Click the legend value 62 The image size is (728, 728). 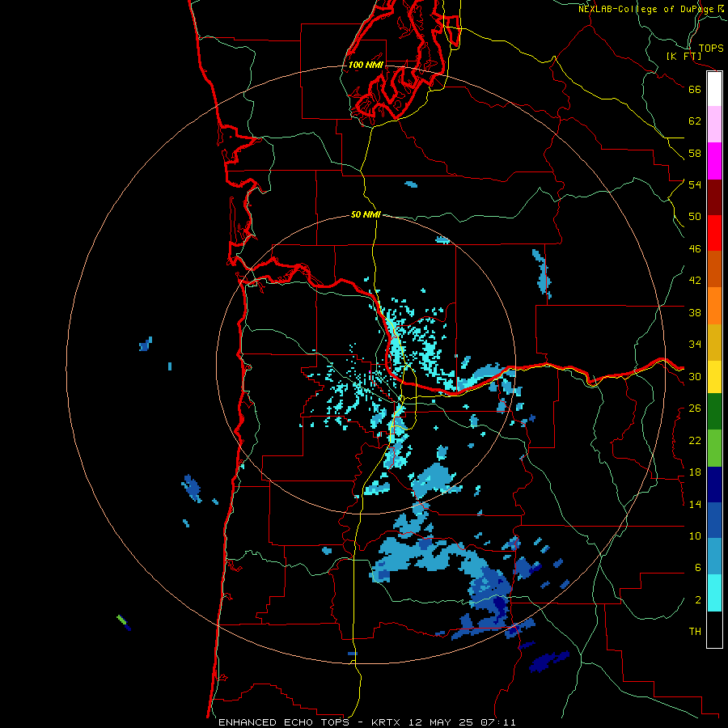coord(695,121)
